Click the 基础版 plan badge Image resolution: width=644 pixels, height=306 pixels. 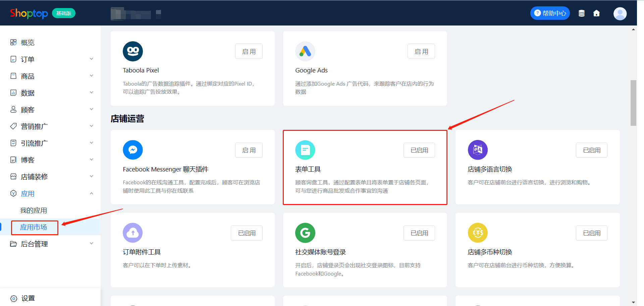click(64, 13)
